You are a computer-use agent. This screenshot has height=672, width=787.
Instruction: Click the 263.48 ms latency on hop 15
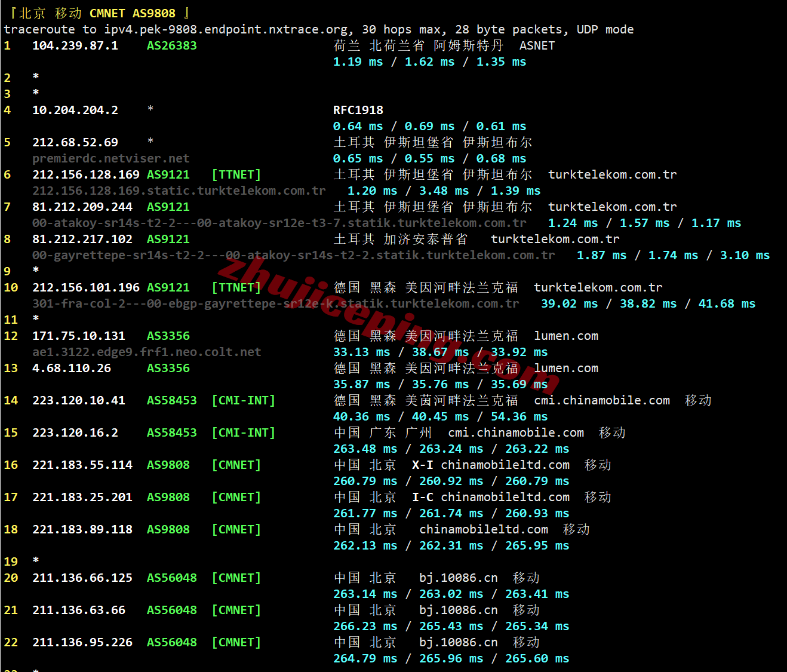click(365, 449)
